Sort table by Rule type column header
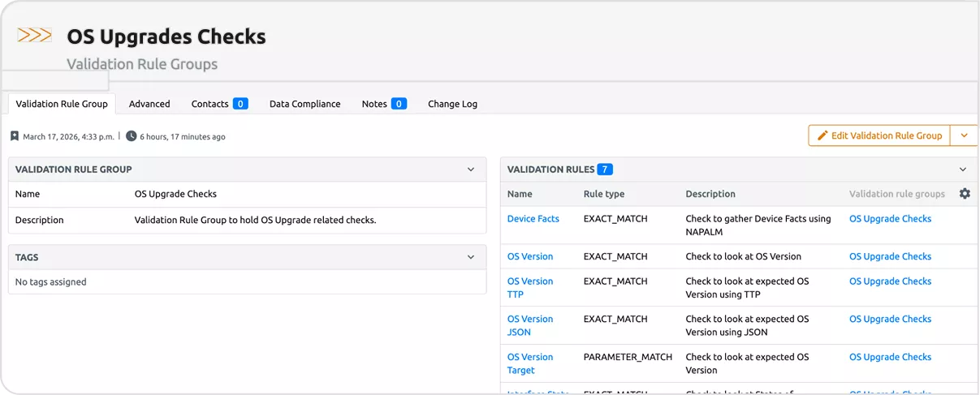The height and width of the screenshot is (395, 980). point(603,194)
